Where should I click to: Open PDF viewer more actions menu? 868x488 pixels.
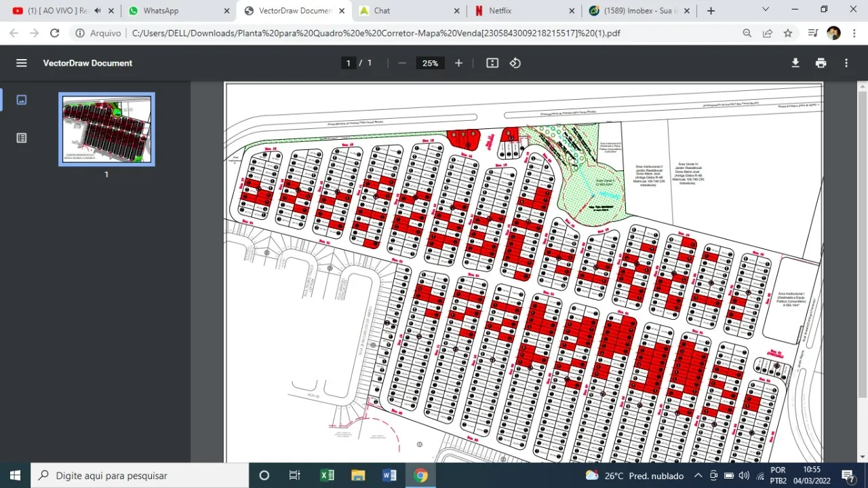click(846, 63)
